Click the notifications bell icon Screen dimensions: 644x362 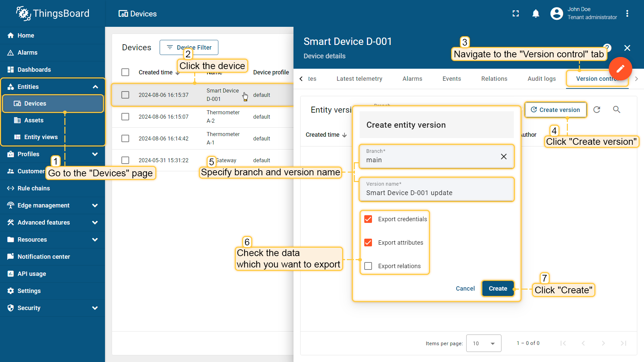coord(536,13)
